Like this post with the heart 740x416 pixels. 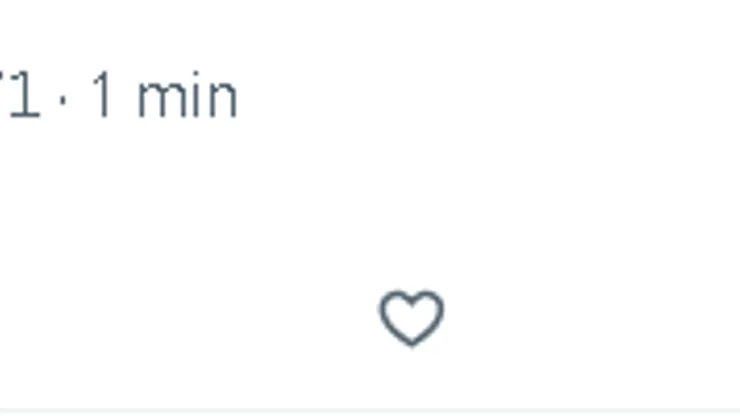coord(411,319)
